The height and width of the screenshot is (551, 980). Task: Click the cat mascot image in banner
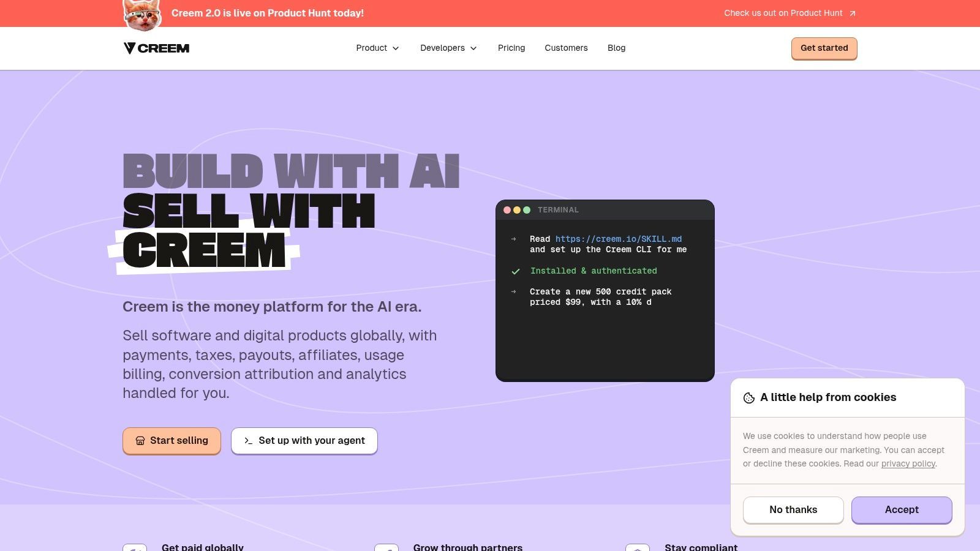pyautogui.click(x=143, y=15)
